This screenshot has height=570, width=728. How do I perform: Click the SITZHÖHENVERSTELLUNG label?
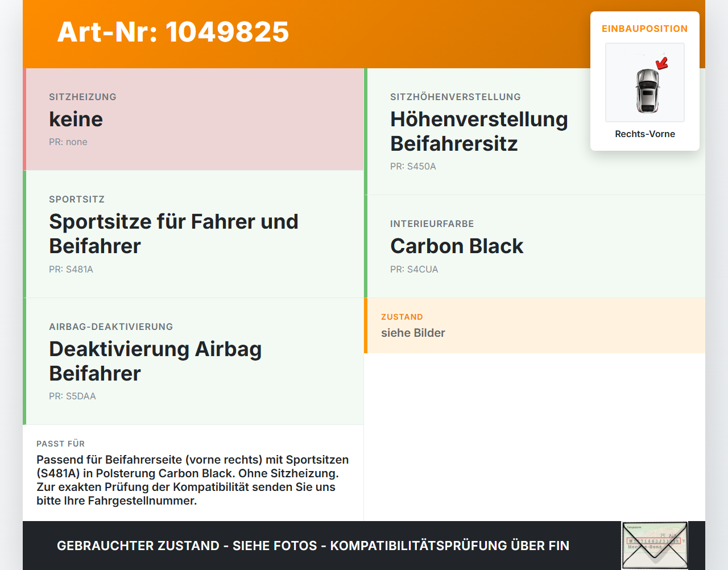pos(456,97)
